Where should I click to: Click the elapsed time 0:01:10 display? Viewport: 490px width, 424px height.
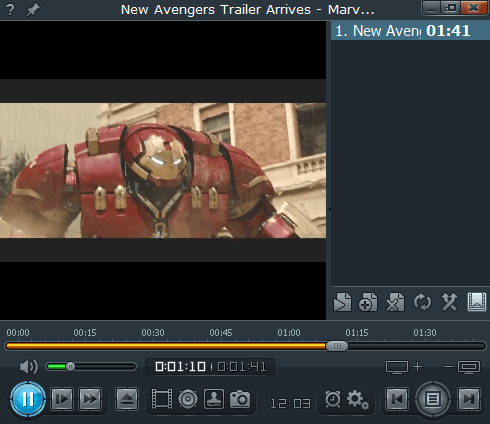pos(180,367)
